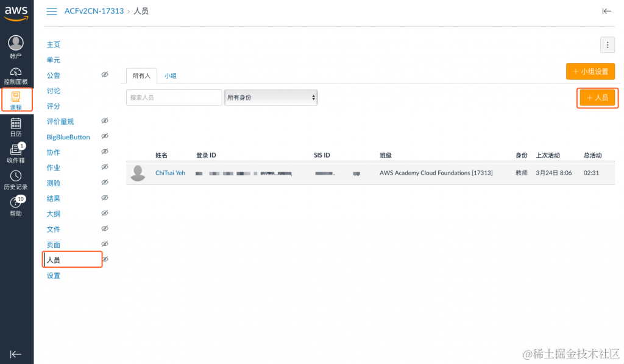Viewport: 624px width, 364px height.
Task: Click the 总活动 column header
Action: point(592,155)
